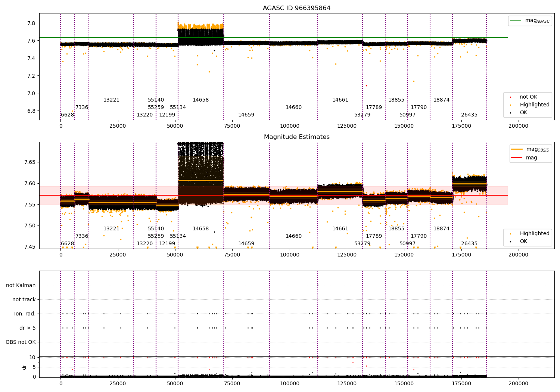The image size is (560, 392).
Task: Click the 200000 x-axis tick of the bottom plot
Action: pyautogui.click(x=519, y=383)
